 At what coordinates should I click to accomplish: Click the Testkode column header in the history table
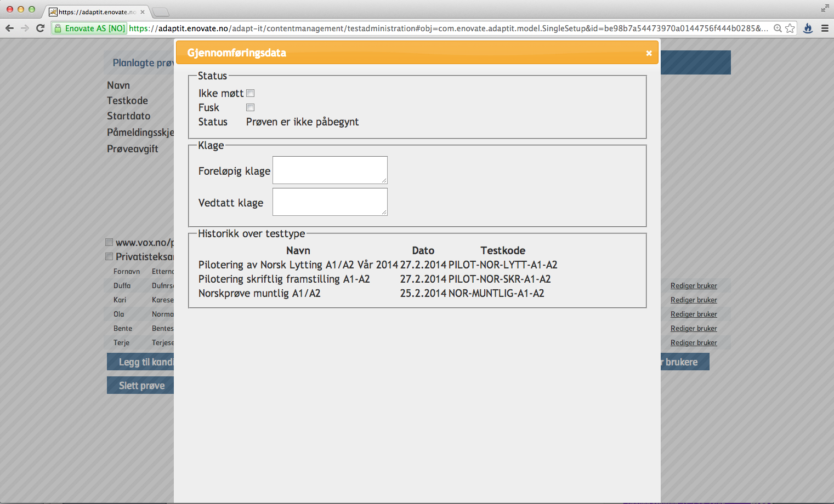[503, 250]
